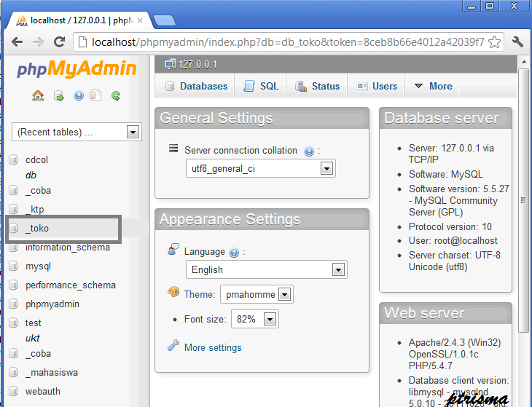
Task: Click the help icon next to collation
Action: (x=309, y=151)
